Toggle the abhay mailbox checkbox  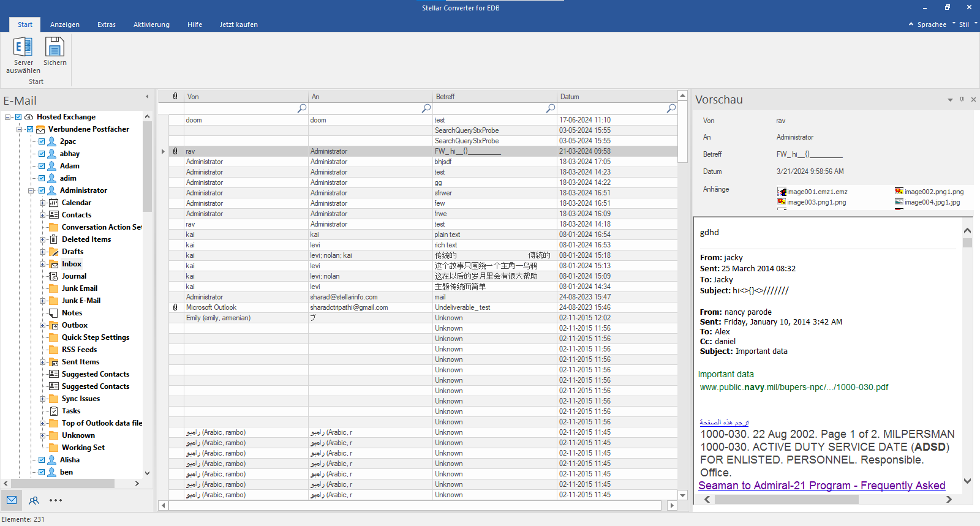click(42, 154)
